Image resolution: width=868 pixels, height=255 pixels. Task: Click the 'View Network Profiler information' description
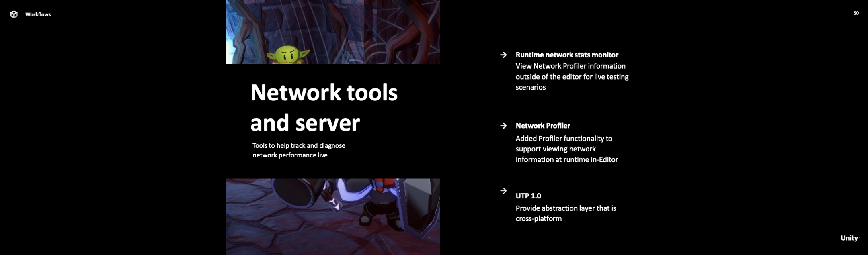click(572, 77)
